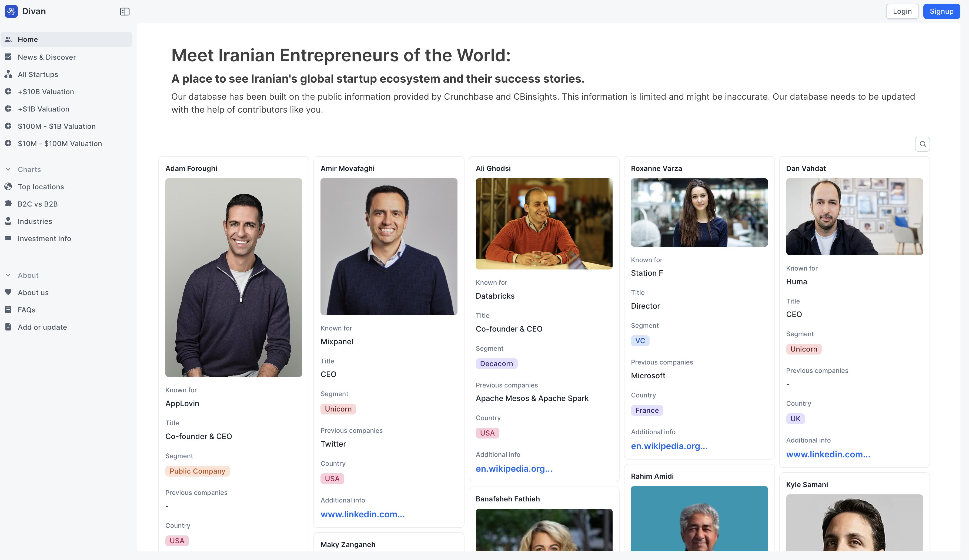The height and width of the screenshot is (560, 969).
Task: Click the Decacorn segment tag
Action: (496, 364)
